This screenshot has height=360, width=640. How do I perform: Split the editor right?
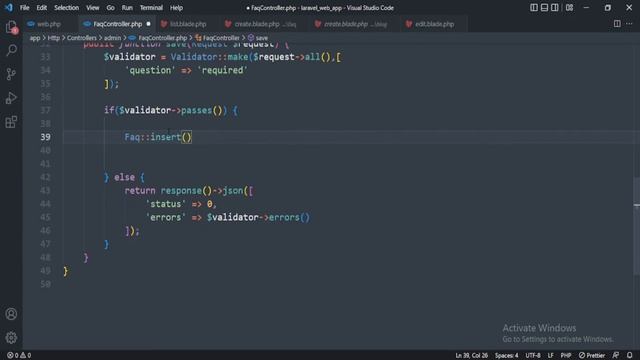(x=617, y=24)
